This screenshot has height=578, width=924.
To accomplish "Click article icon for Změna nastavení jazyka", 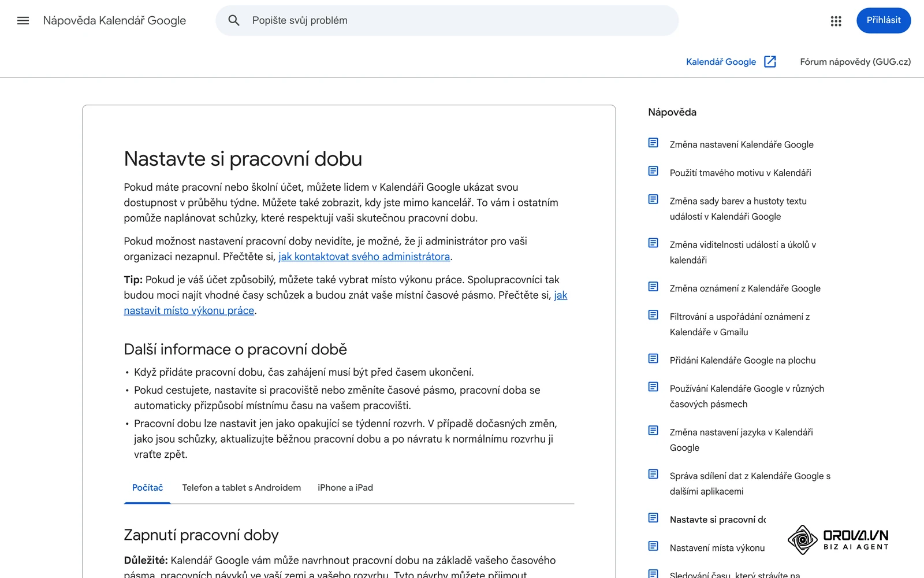I will (x=653, y=431).
